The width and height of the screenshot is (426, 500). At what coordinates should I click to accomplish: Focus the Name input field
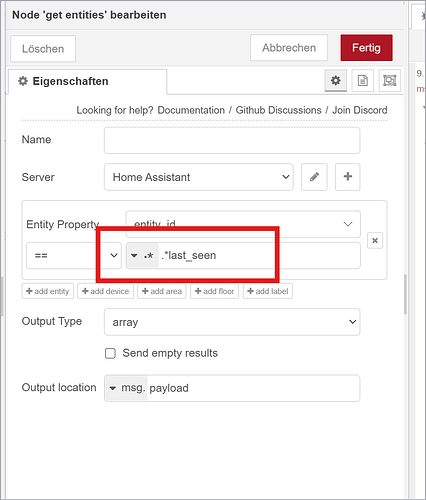(x=232, y=140)
